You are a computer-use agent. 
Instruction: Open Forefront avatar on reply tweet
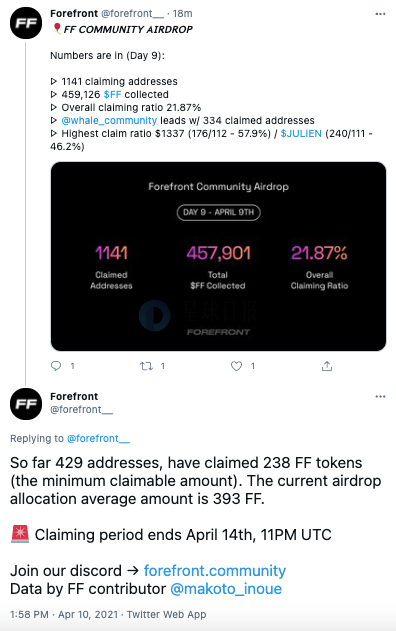26,404
